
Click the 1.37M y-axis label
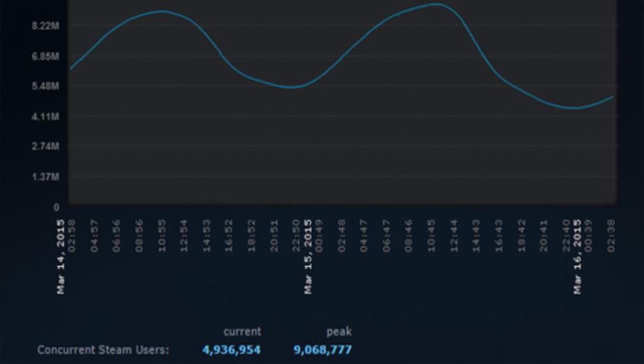(45, 177)
